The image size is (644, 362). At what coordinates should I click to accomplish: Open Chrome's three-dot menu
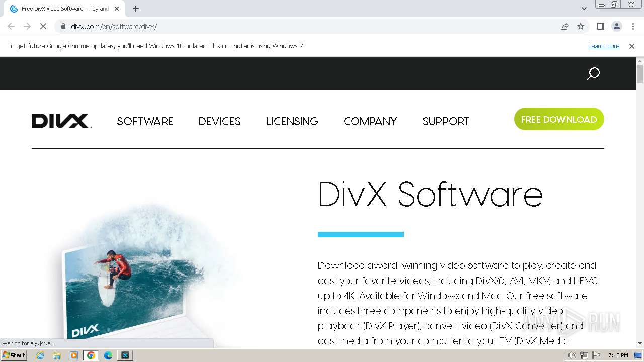click(632, 26)
